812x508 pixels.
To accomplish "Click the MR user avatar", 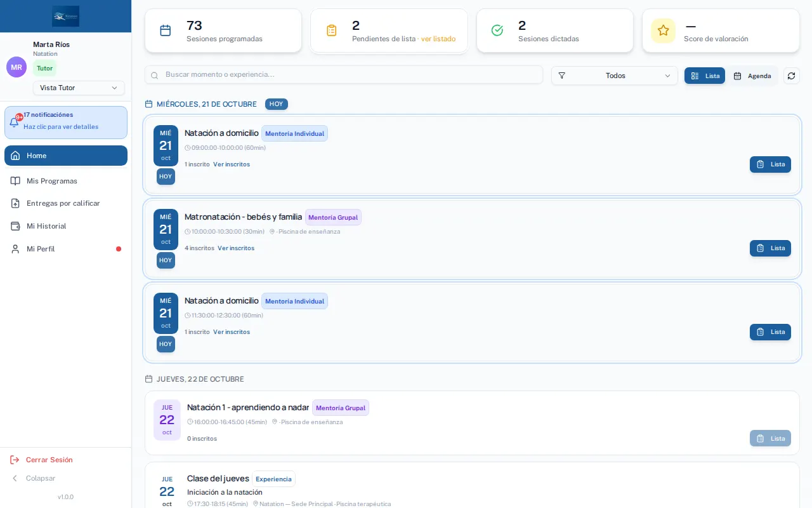I will pos(16,67).
